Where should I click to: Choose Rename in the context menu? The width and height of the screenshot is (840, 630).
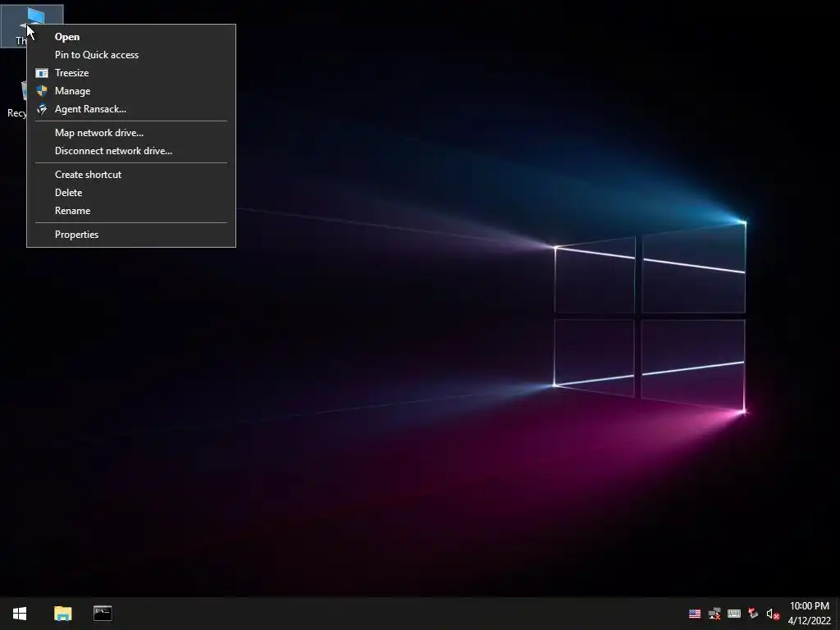pos(131,211)
